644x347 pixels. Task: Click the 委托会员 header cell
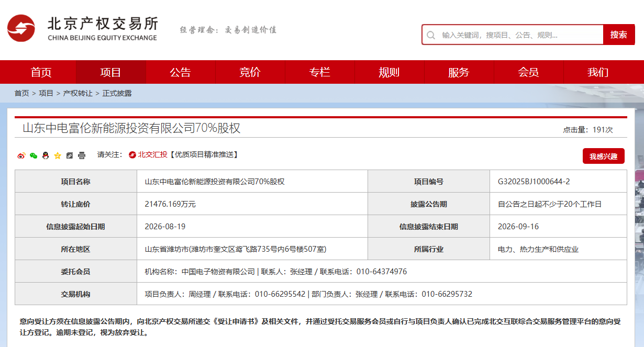coord(76,272)
